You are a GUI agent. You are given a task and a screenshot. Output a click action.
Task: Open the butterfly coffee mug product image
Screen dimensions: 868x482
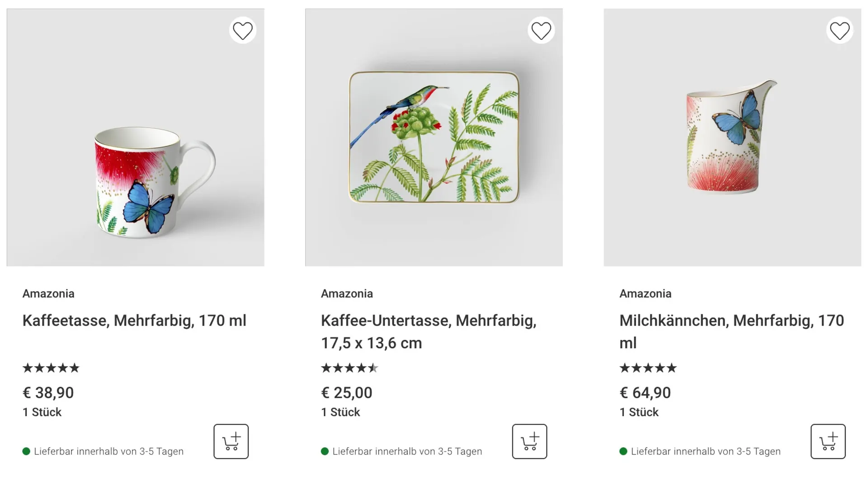point(136,137)
